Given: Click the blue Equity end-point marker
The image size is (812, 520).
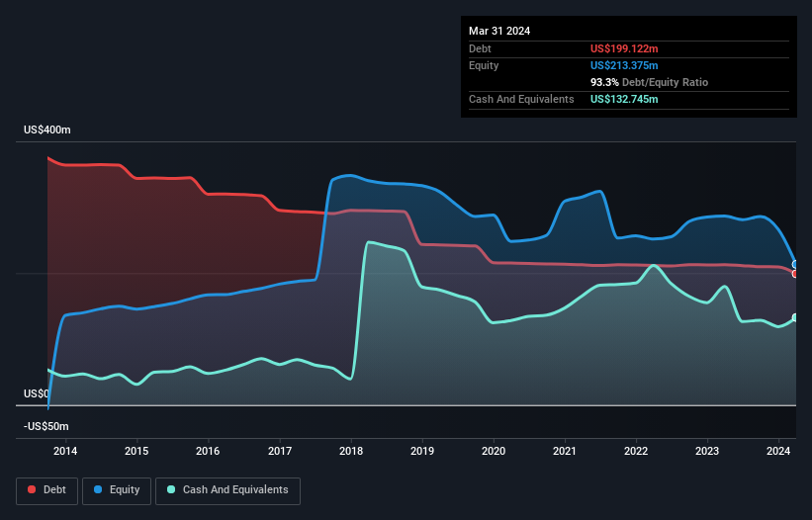Looking at the screenshot, I should click(795, 264).
